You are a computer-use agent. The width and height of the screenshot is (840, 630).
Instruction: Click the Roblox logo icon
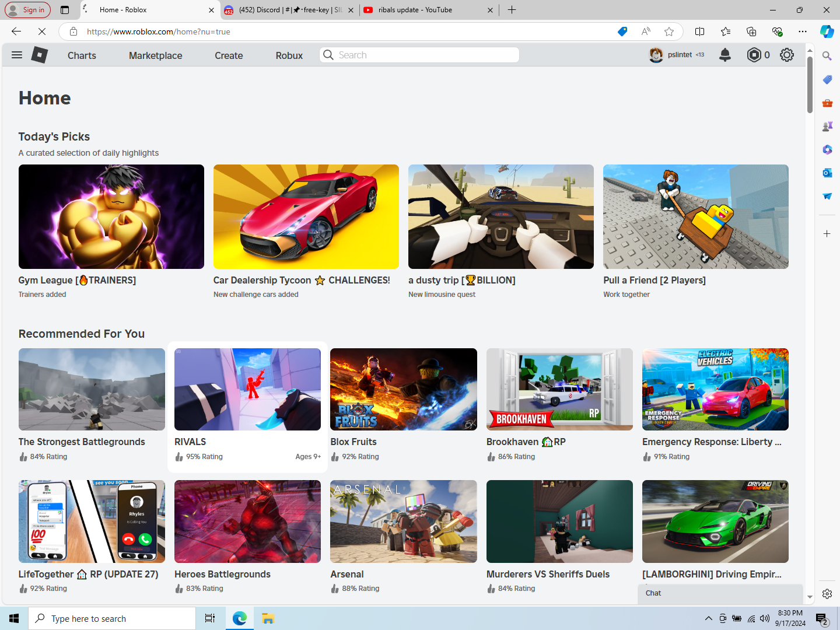40,55
